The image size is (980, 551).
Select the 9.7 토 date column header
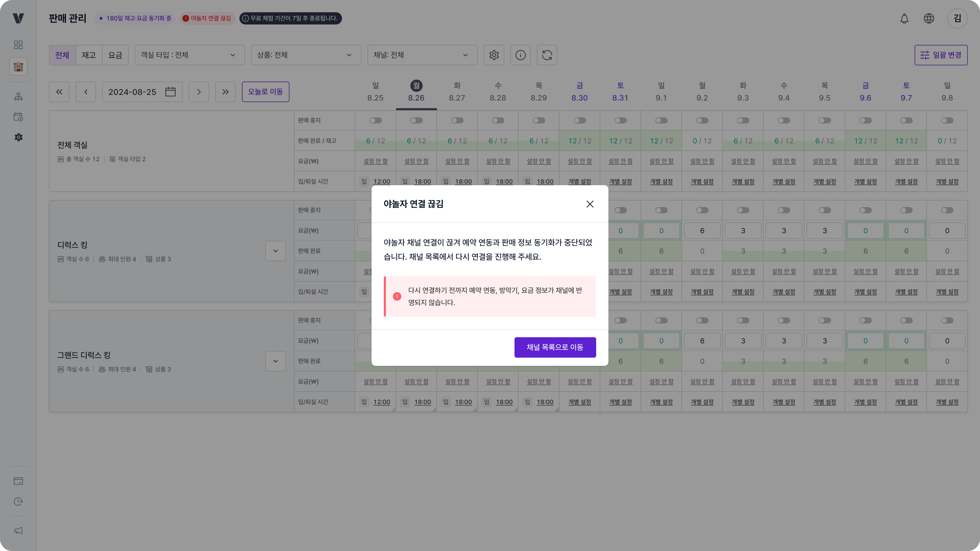click(906, 92)
